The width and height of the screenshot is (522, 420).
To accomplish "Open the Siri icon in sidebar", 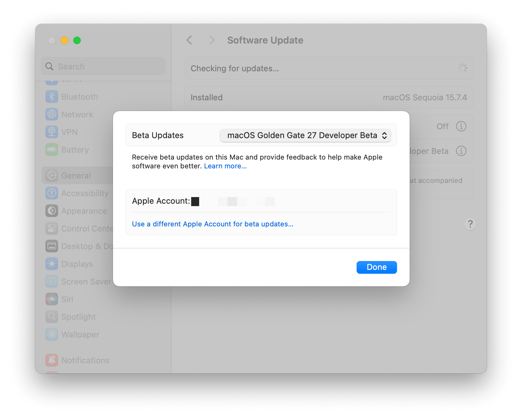I will click(52, 299).
